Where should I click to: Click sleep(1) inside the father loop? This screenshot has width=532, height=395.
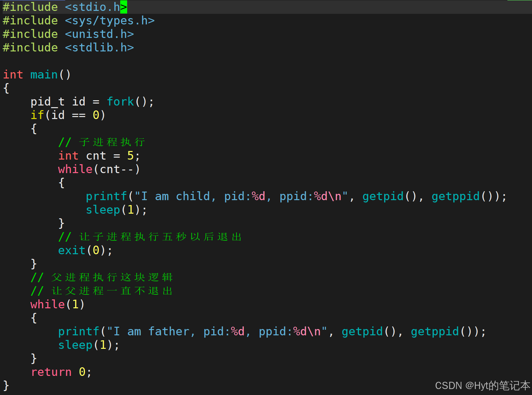[89, 345]
